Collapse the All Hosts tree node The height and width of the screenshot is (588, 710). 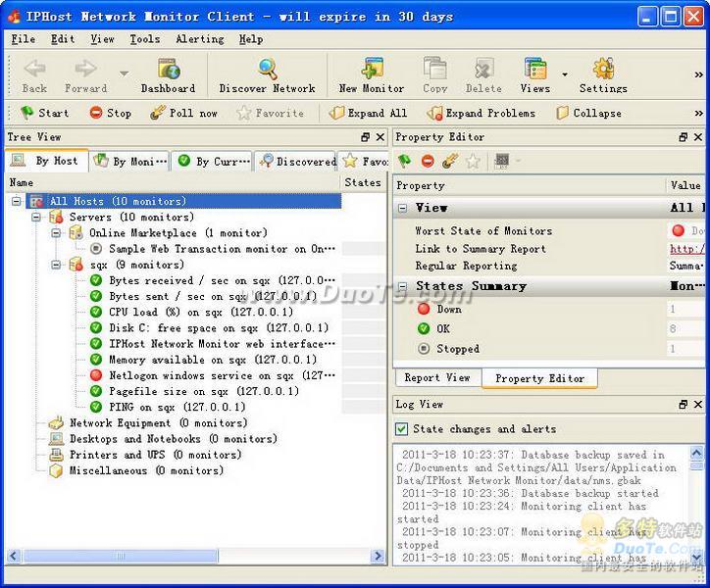pyautogui.click(x=17, y=201)
